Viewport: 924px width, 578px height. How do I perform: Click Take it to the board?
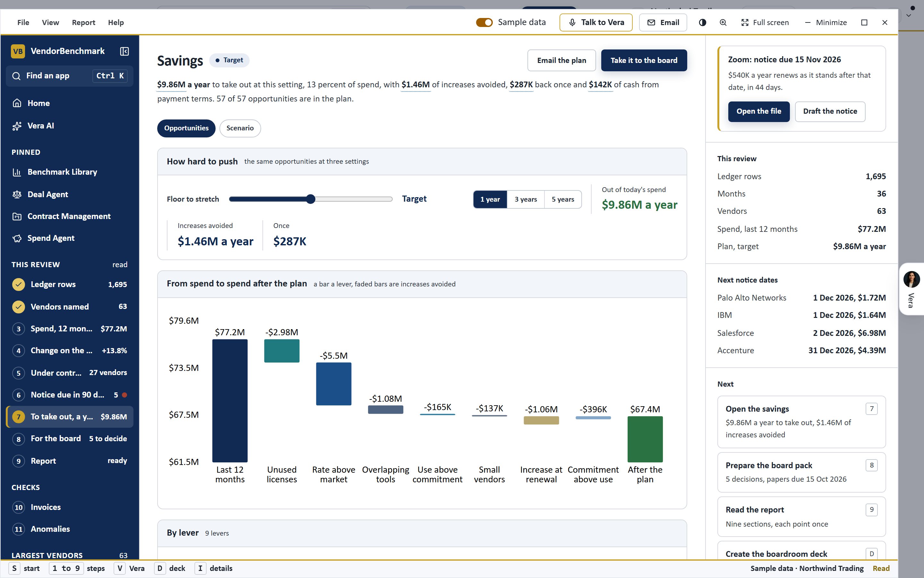click(644, 60)
